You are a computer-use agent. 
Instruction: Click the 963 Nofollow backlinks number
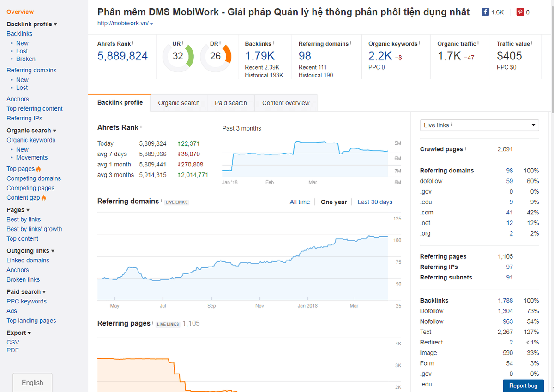508,322
